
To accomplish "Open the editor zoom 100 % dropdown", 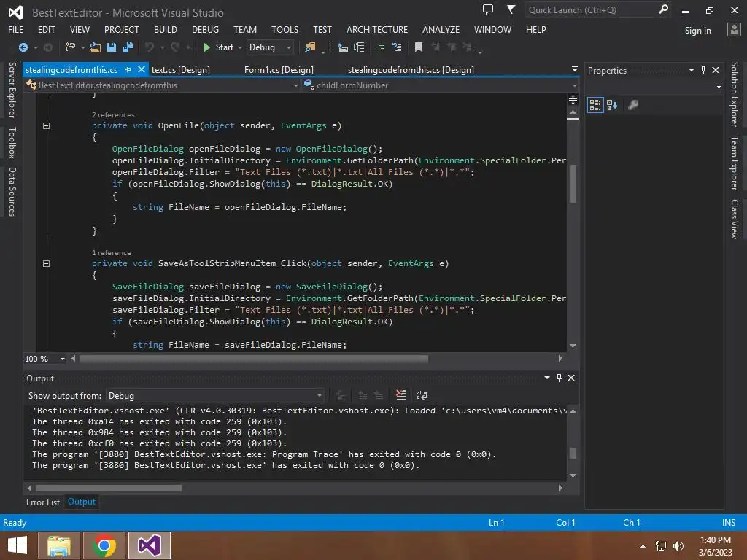I will coord(63,359).
